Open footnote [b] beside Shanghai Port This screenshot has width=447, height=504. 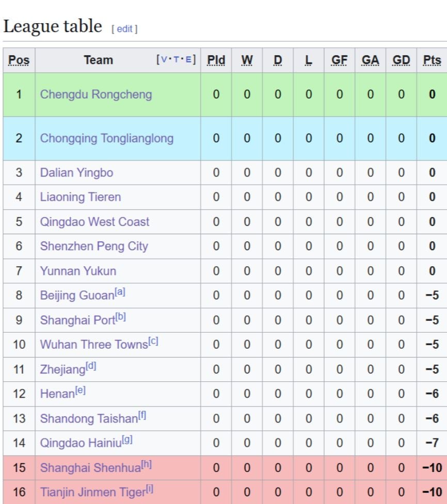121,317
